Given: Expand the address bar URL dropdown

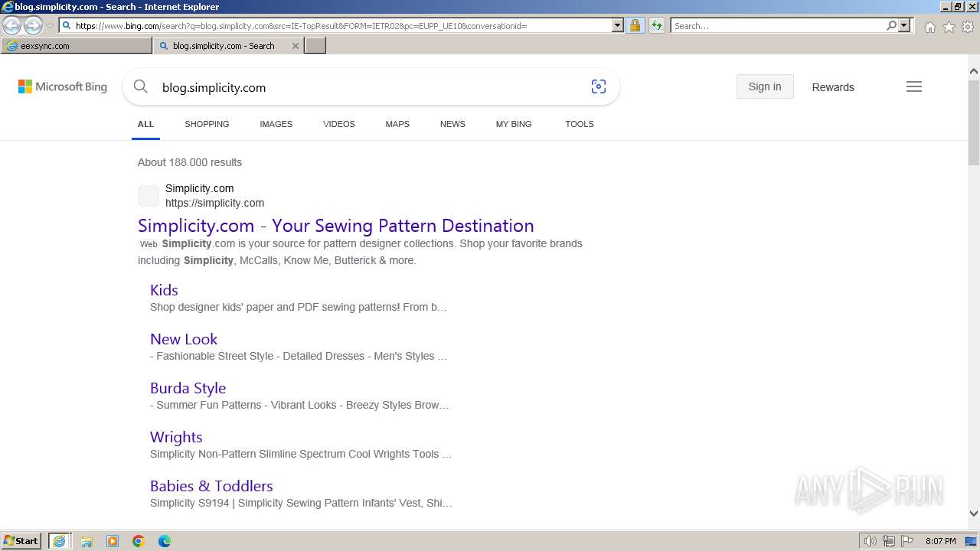Looking at the screenshot, I should (x=618, y=25).
